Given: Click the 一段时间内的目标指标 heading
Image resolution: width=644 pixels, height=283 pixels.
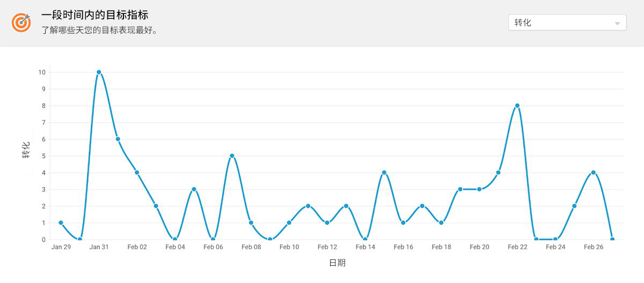Looking at the screenshot, I should 94,16.
